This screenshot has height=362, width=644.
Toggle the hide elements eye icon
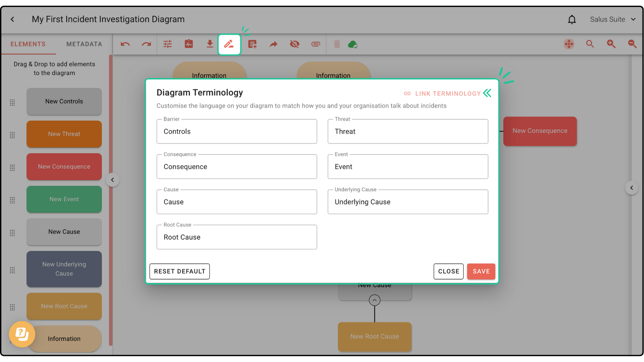pos(294,44)
